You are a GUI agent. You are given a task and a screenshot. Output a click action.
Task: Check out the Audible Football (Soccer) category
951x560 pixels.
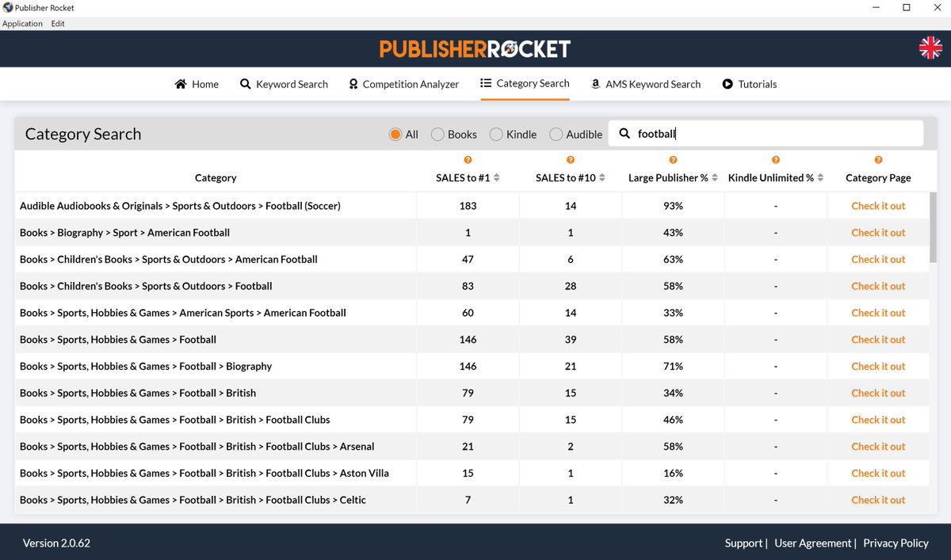click(x=878, y=206)
